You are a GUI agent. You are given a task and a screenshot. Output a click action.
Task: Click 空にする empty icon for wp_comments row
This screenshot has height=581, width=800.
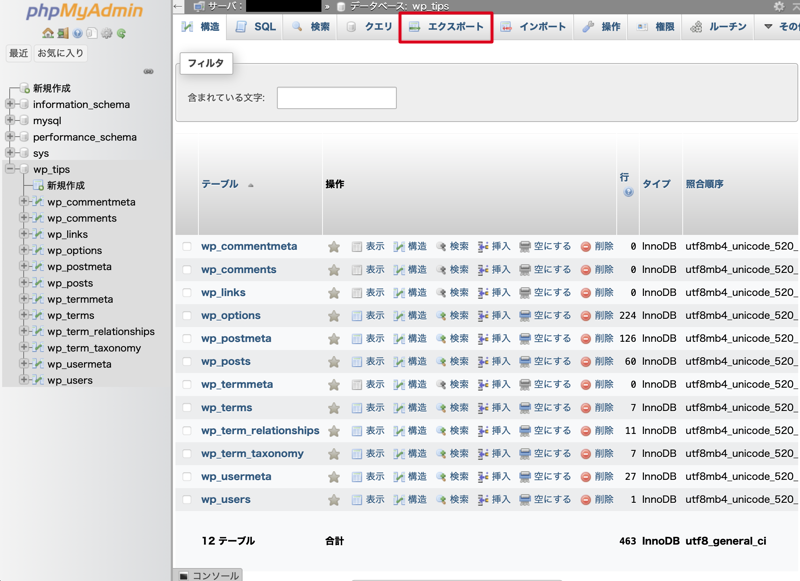pos(525,270)
